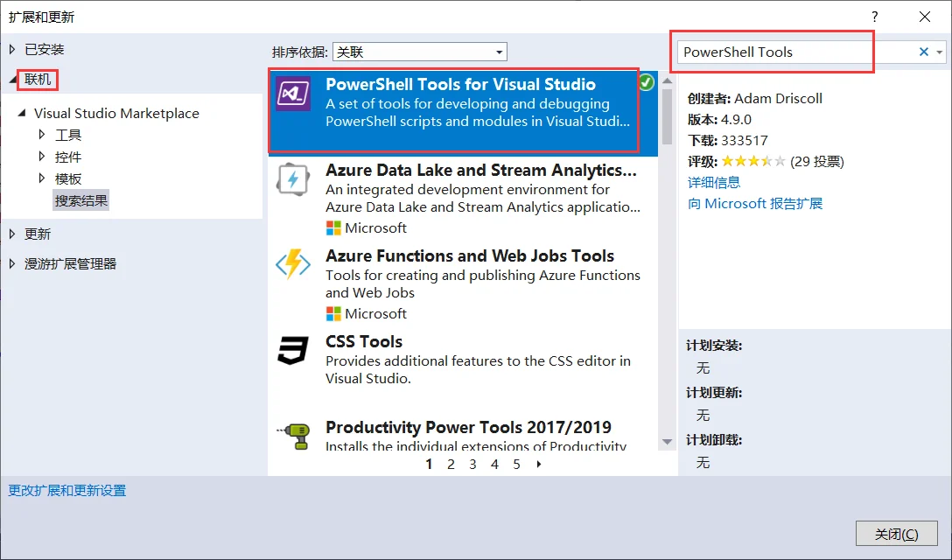The height and width of the screenshot is (560, 952).
Task: Go to results page 2
Action: (451, 465)
